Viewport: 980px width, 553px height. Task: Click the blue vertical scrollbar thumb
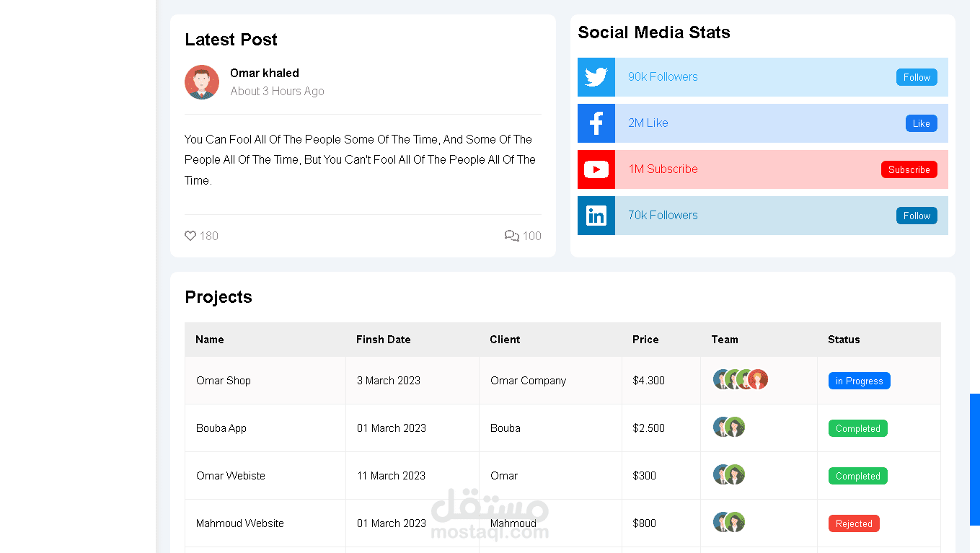pyautogui.click(x=975, y=459)
